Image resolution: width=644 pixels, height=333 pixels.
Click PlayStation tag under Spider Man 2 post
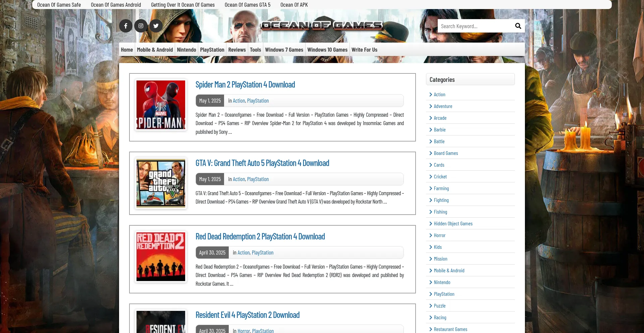(x=258, y=101)
